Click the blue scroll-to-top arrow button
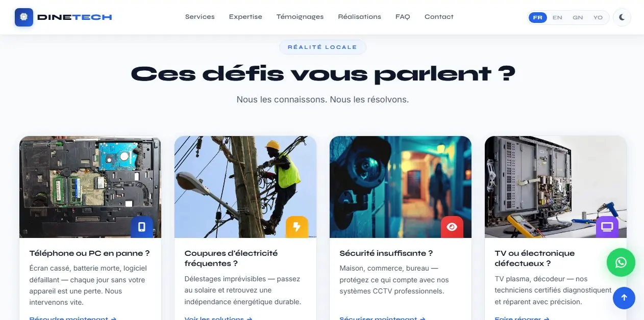The image size is (644, 320). (x=624, y=298)
